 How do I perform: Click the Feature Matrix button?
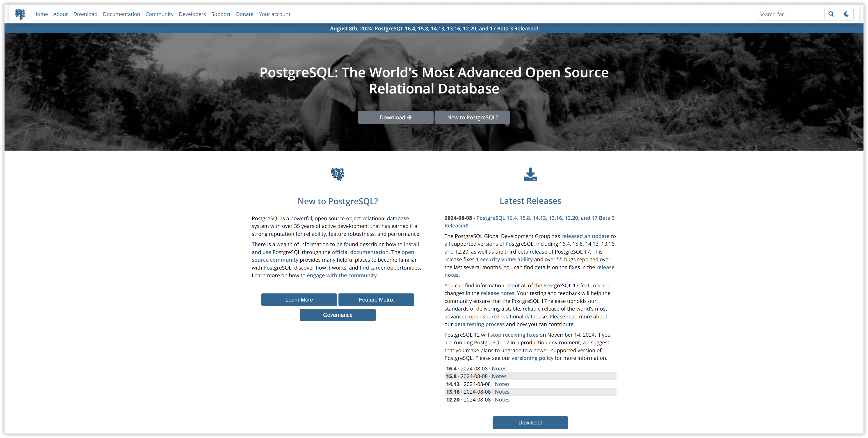tap(376, 300)
